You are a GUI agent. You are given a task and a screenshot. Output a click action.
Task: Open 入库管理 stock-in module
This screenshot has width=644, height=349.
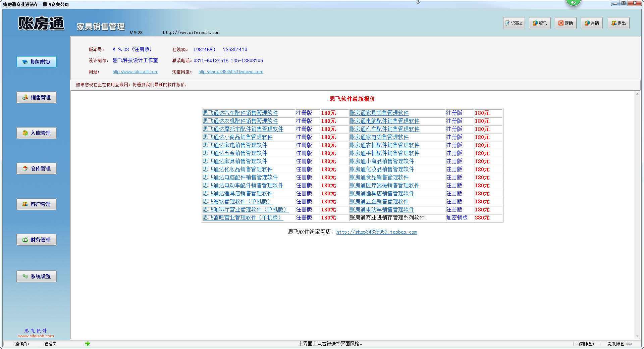(x=37, y=133)
